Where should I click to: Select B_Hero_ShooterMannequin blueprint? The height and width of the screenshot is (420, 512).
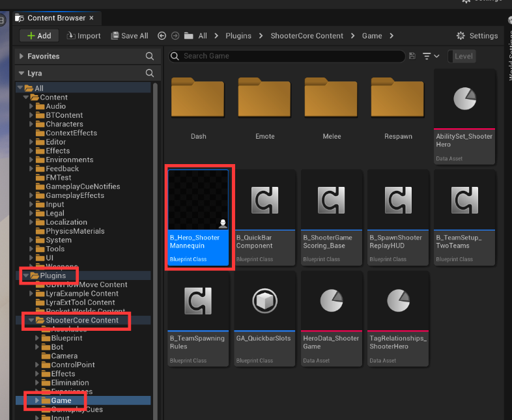coord(198,217)
